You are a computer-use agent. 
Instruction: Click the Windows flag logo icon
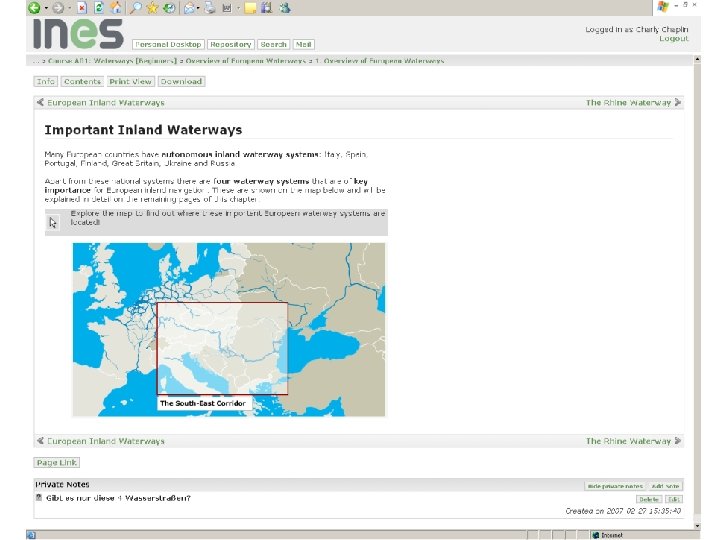663,6
